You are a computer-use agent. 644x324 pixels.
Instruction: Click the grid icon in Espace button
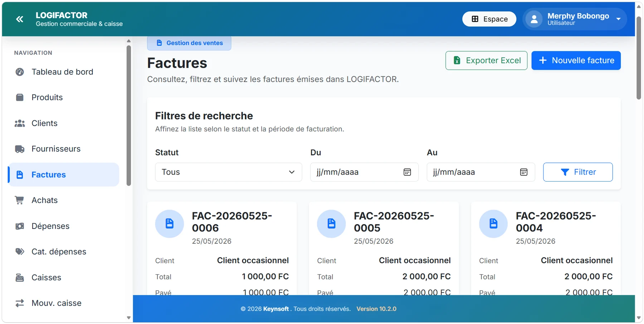[475, 19]
